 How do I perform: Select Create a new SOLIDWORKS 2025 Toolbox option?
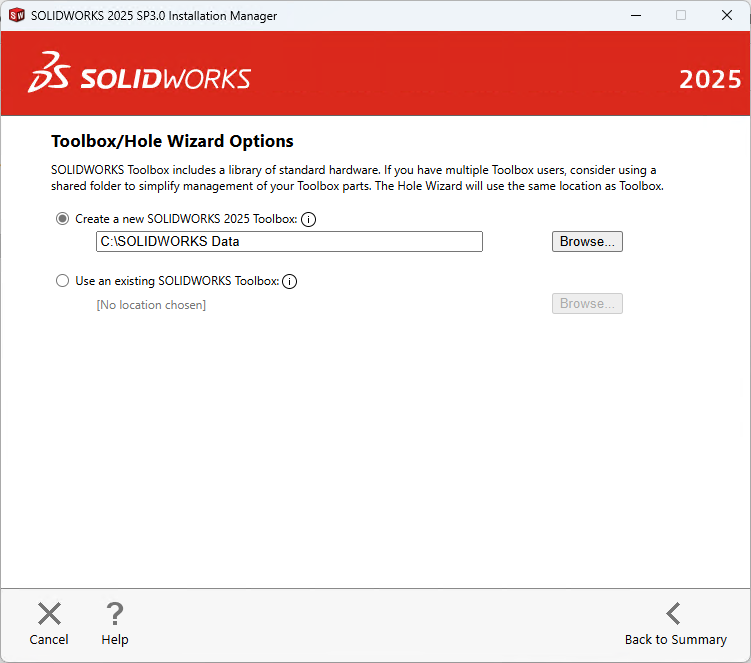(x=63, y=219)
